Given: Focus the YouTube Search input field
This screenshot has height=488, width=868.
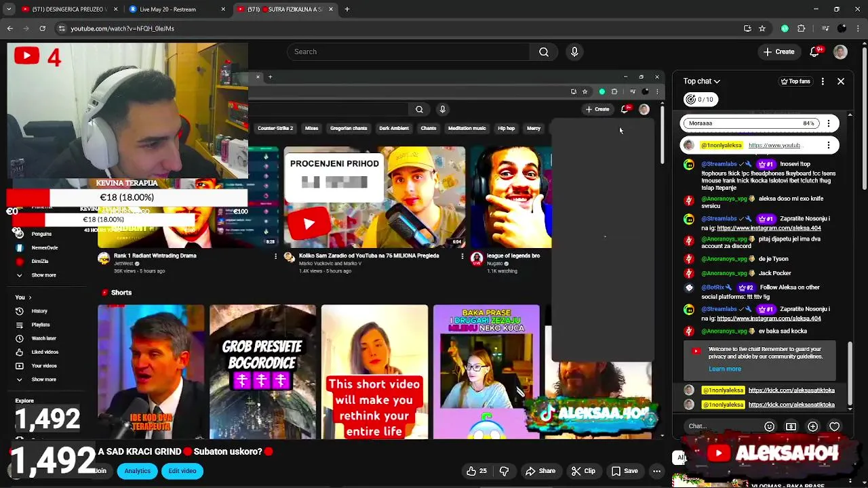Looking at the screenshot, I should 408,52.
